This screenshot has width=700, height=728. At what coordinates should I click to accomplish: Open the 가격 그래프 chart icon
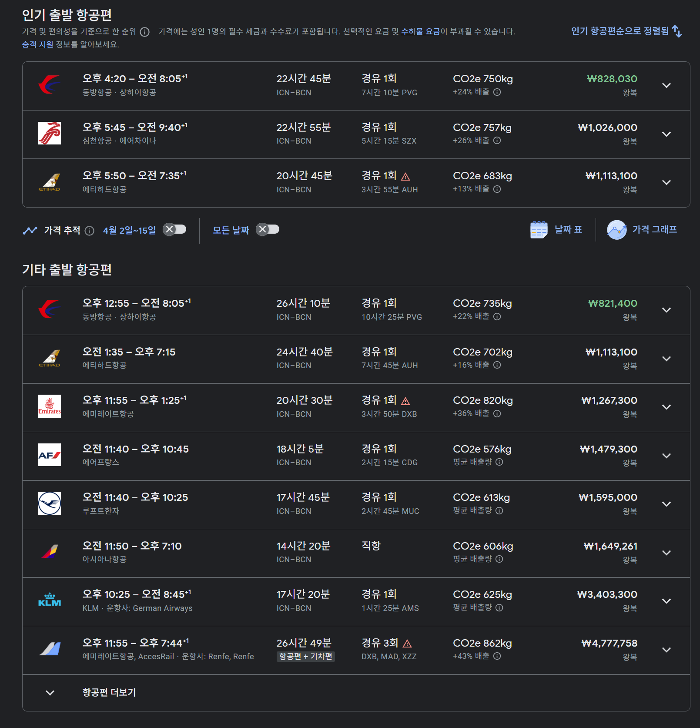616,230
